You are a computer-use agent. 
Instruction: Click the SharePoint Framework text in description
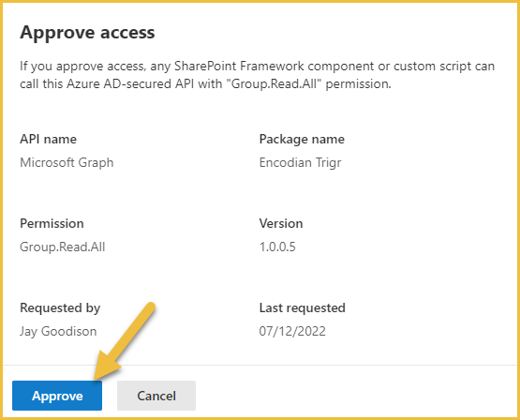pos(239,66)
